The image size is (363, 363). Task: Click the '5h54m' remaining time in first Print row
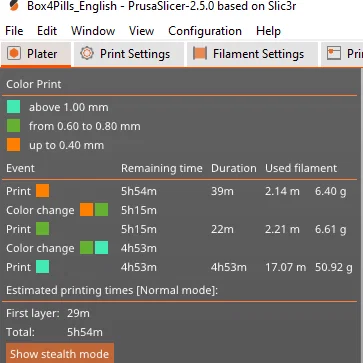139,191
